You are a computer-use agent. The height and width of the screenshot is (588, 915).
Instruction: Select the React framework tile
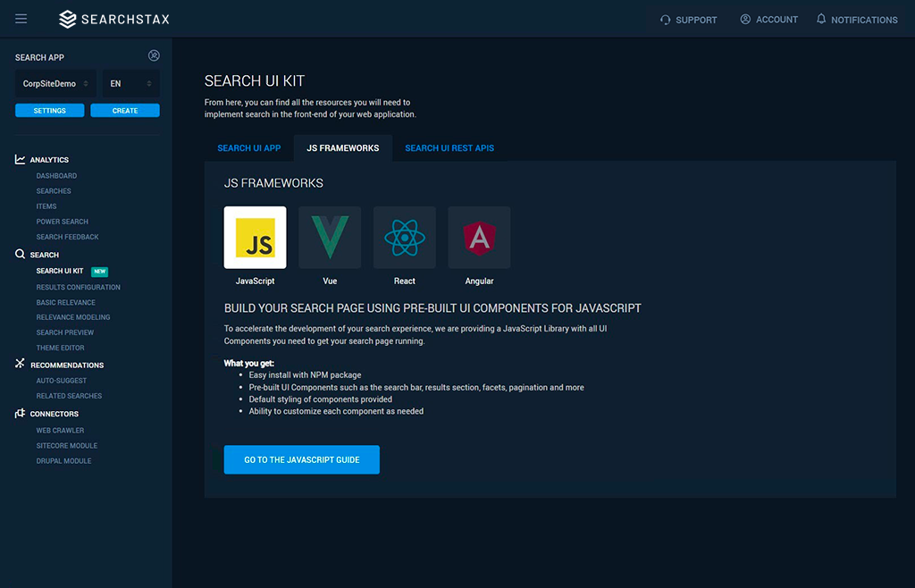pos(404,238)
